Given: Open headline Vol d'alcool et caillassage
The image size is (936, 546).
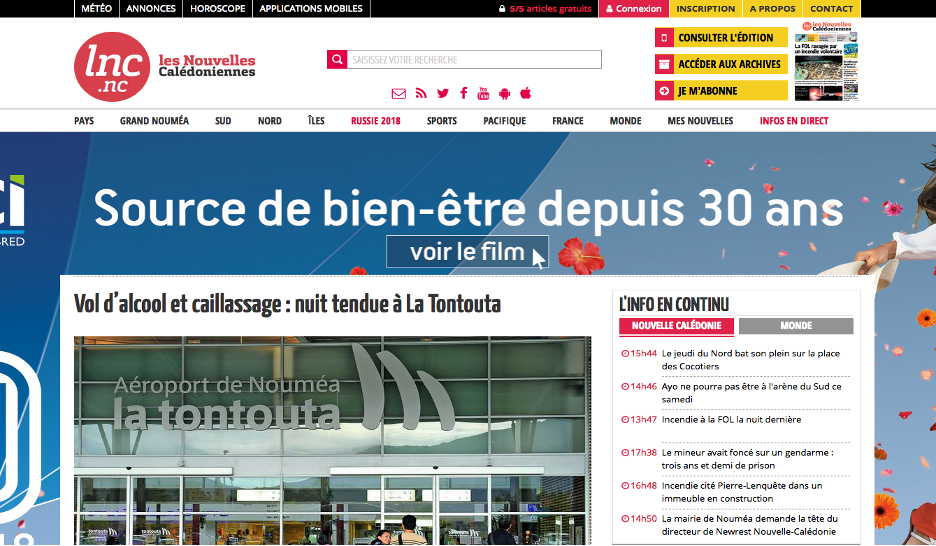Looking at the screenshot, I should [x=287, y=304].
